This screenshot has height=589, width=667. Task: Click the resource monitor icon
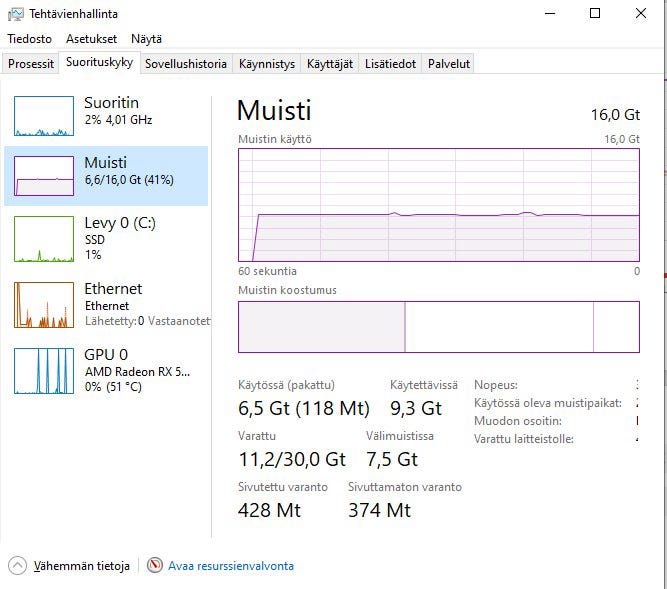(155, 566)
